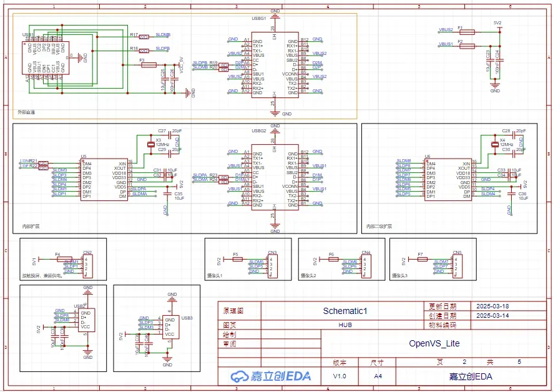Image resolution: width=553 pixels, height=392 pixels.
Task: Select the USB1 connector symbol
Action: coord(46,57)
